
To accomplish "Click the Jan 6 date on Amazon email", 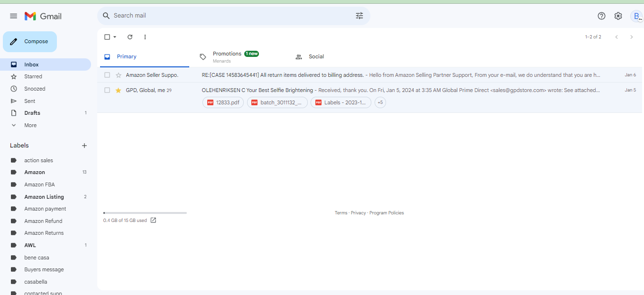I will tap(630, 75).
